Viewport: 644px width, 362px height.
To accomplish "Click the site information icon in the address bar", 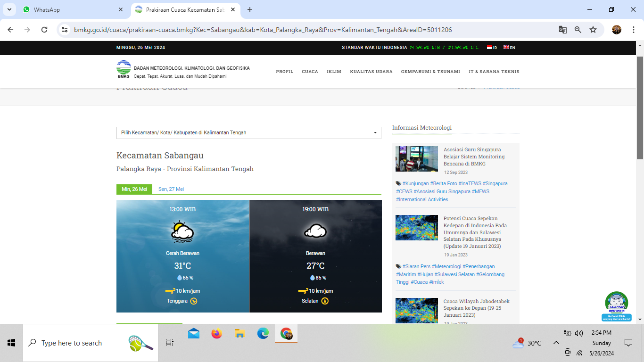I will [65, 30].
